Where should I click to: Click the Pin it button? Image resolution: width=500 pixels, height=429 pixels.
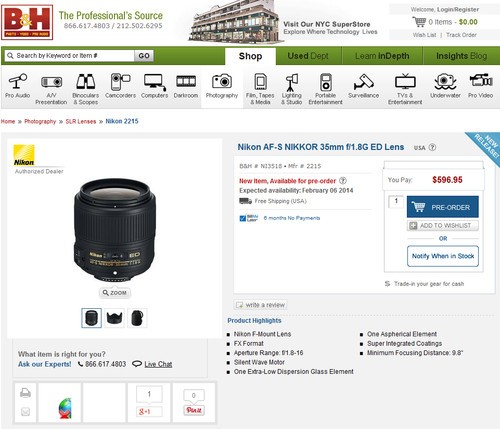194,410
